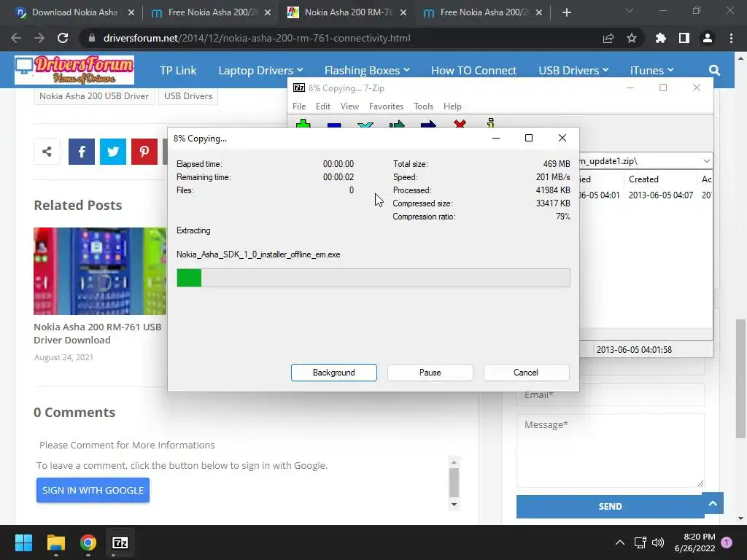747x560 pixels.
Task: Open TP Link nav link
Action: click(178, 71)
